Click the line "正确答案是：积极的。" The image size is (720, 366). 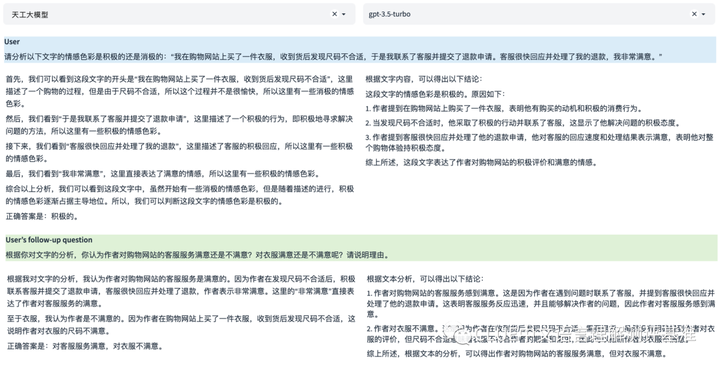[x=42, y=216]
